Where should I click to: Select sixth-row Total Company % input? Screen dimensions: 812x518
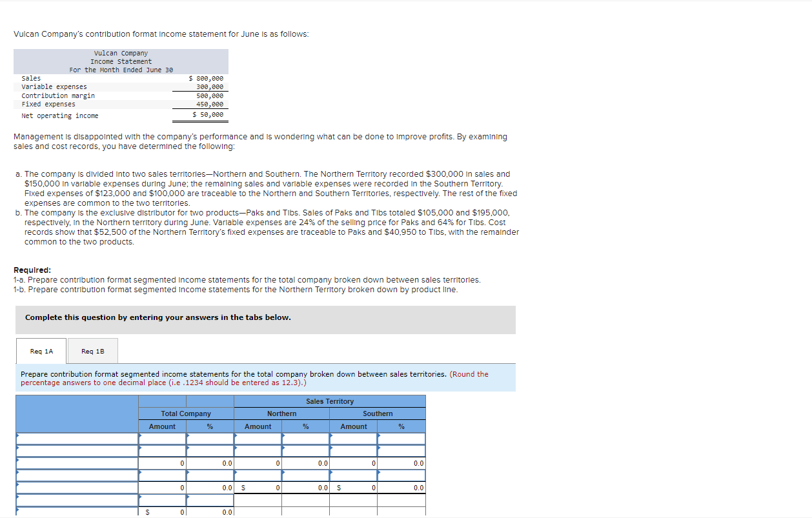coord(210,500)
